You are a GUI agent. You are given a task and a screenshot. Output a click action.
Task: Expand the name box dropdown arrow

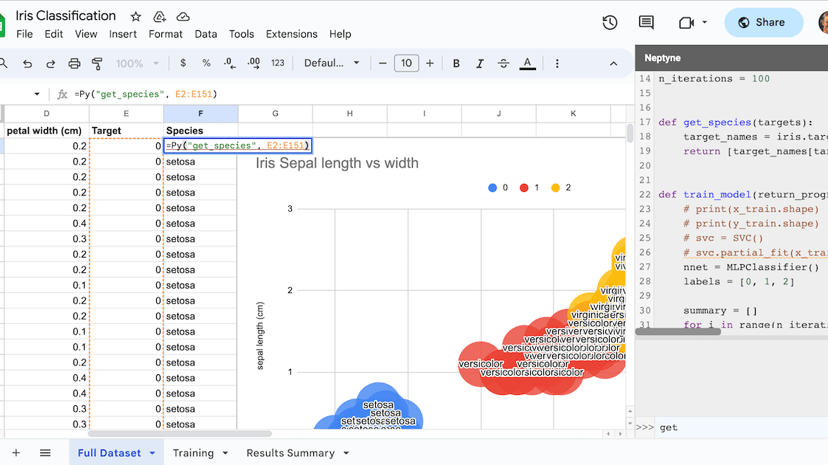[36, 94]
